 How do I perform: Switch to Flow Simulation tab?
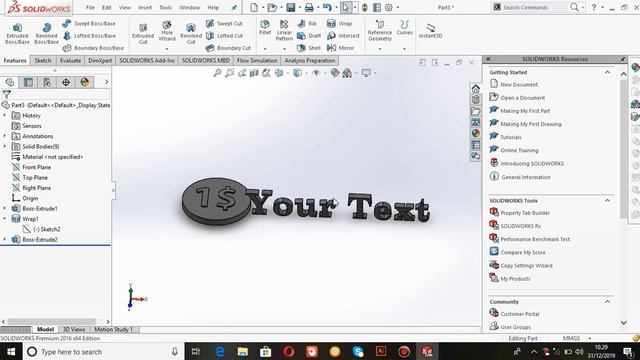pyautogui.click(x=257, y=60)
